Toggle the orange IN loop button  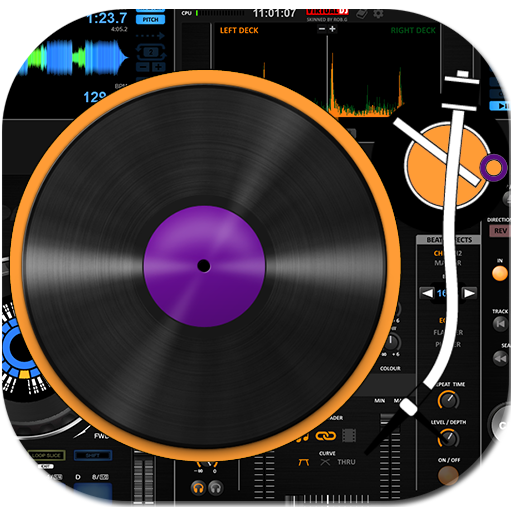click(x=500, y=274)
